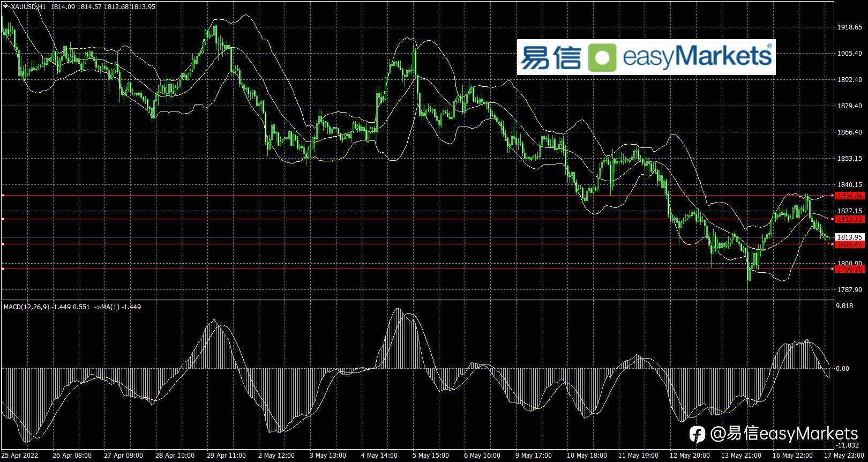Click the 12 May 20:00 time label

click(x=690, y=456)
